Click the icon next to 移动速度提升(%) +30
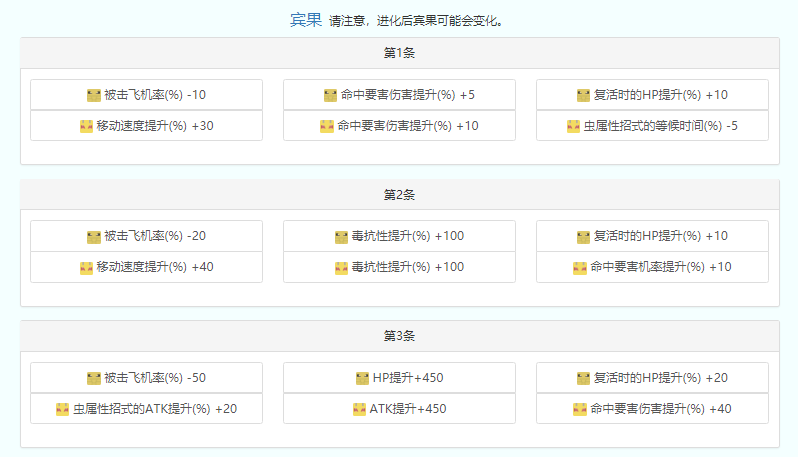The width and height of the screenshot is (798, 457). coord(86,126)
